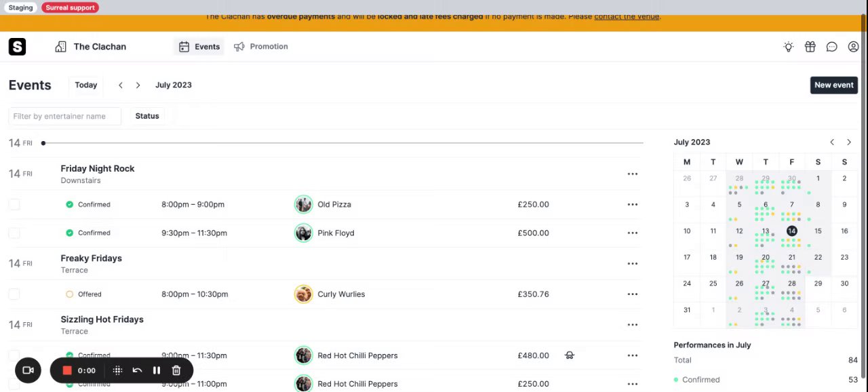Open the Freaky Fridays event title
Screen dimensions: 868x392
[92, 258]
